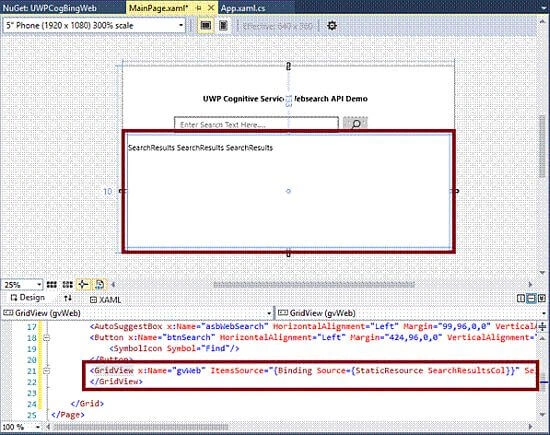Click the top resize handle of the GridView

[288, 66]
